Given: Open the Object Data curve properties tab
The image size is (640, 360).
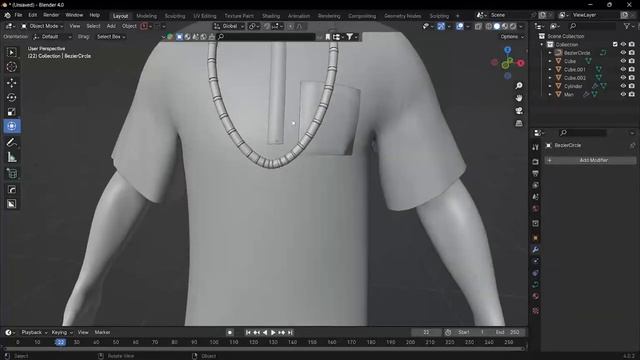Looking at the screenshot, I should pos(536,284).
